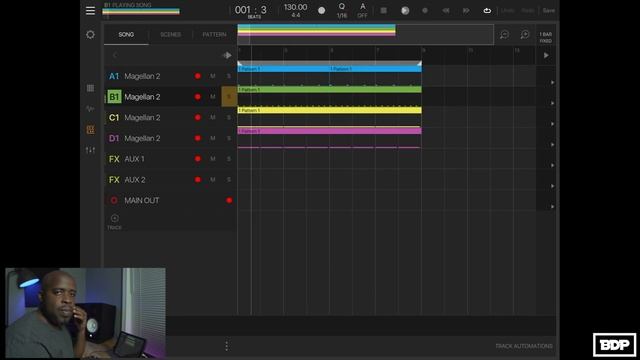Mute the AUX 1 track

(x=213, y=159)
